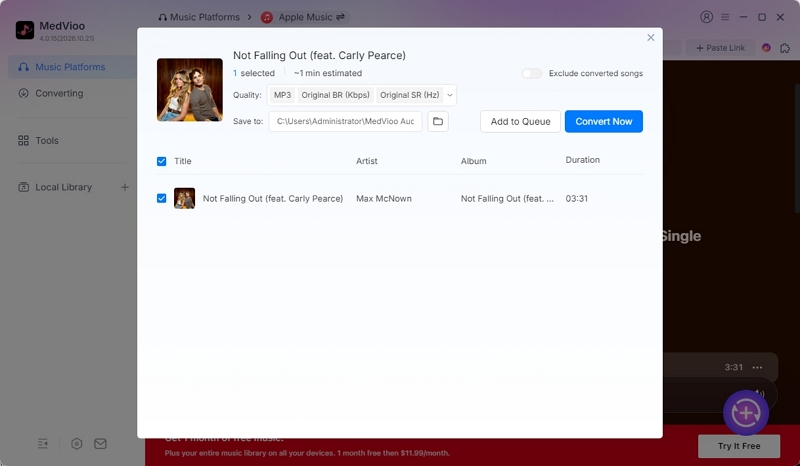Click the Album column header
Image resolution: width=800 pixels, height=466 pixels.
coord(473,161)
